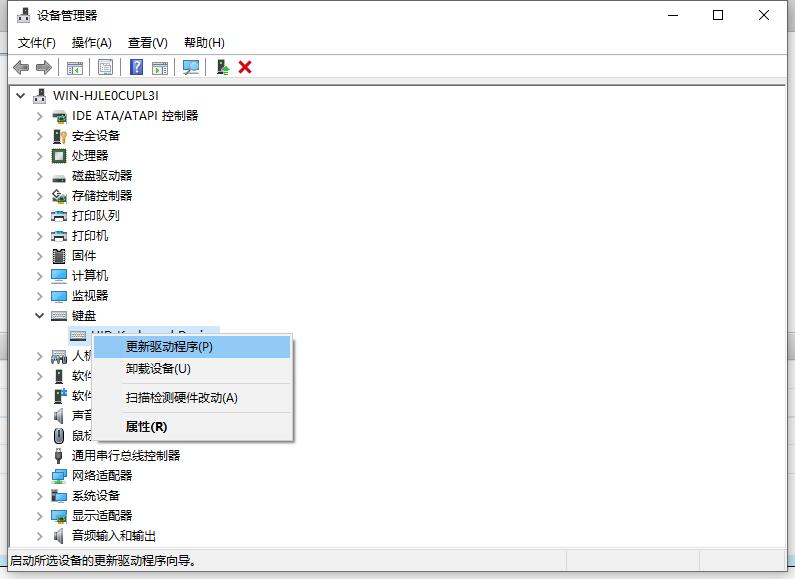The image size is (795, 579).
Task: Click the 安全设备 key icon
Action: coord(59,136)
